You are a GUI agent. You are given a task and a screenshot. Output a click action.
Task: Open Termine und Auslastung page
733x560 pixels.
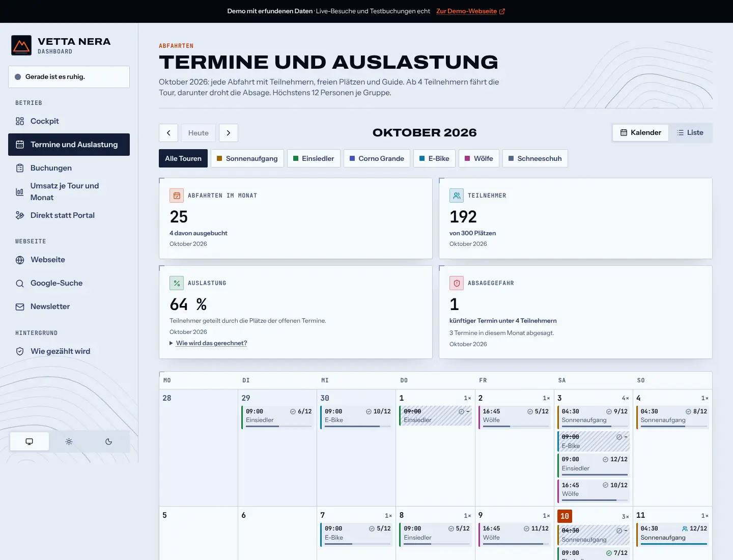click(x=69, y=145)
